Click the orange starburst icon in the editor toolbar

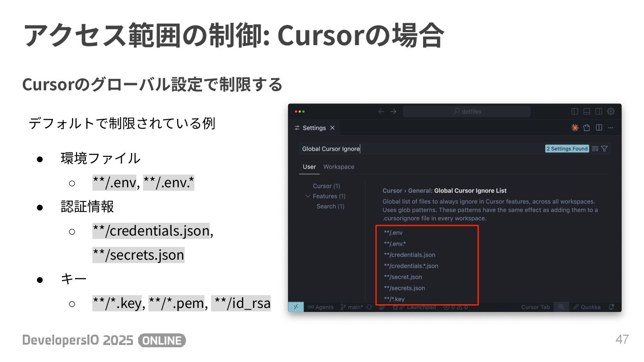click(x=575, y=128)
